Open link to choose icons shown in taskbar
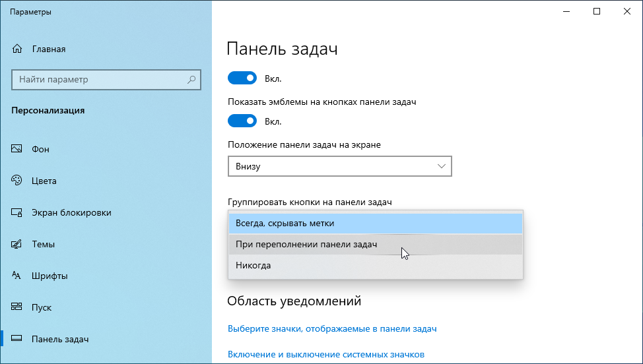This screenshot has width=643, height=364. tap(332, 328)
